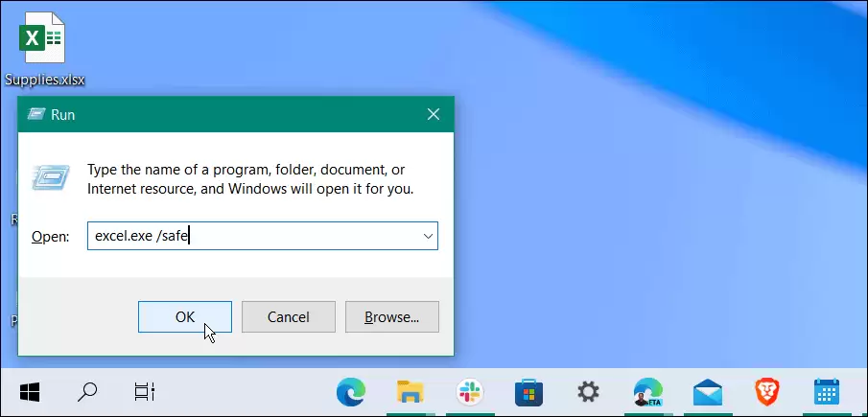Screen dimensions: 868x417
Task: Open the Calendar app on taskbar
Action: pos(827,392)
